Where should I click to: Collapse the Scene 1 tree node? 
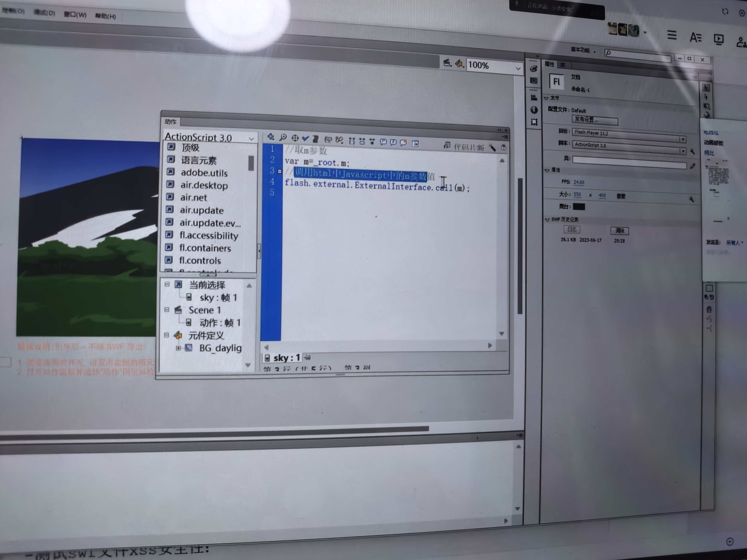pos(167,309)
